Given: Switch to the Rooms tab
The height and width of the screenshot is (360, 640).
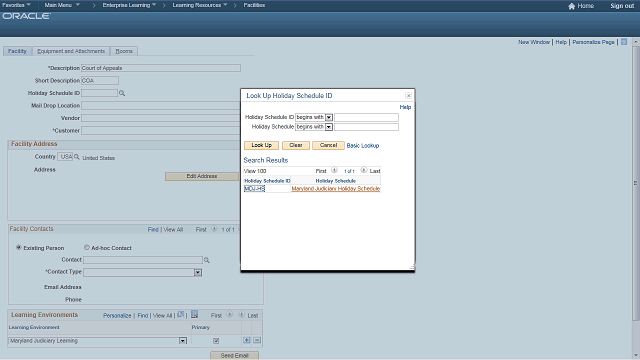Looking at the screenshot, I should click(x=124, y=51).
